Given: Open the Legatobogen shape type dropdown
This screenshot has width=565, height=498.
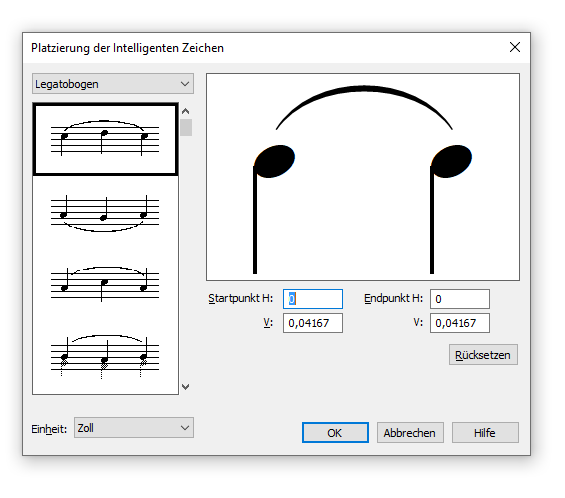Looking at the screenshot, I should [113, 84].
